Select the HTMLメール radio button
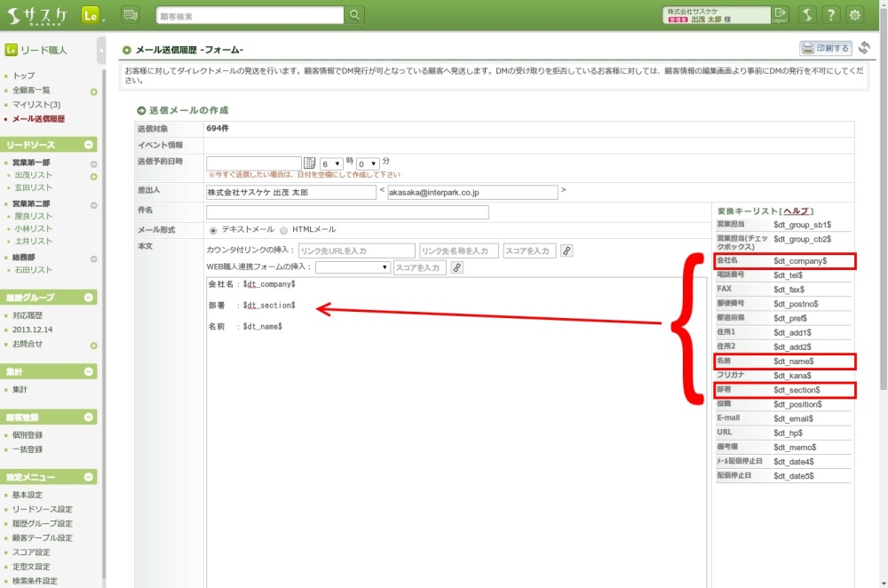Viewport: 888px width, 588px height. pyautogui.click(x=284, y=229)
